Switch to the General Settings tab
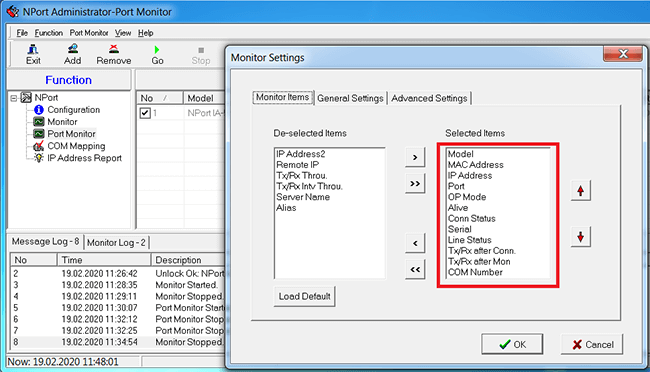 (x=350, y=98)
